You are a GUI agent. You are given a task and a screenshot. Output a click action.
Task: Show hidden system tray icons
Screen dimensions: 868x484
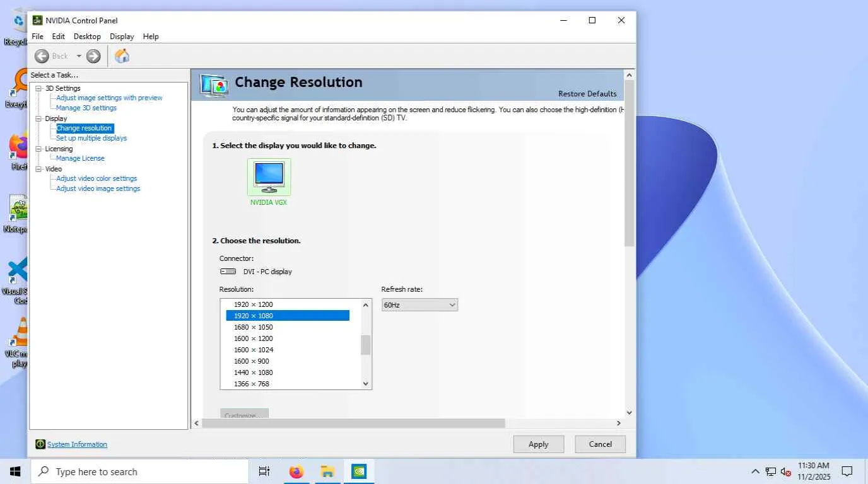coord(755,471)
